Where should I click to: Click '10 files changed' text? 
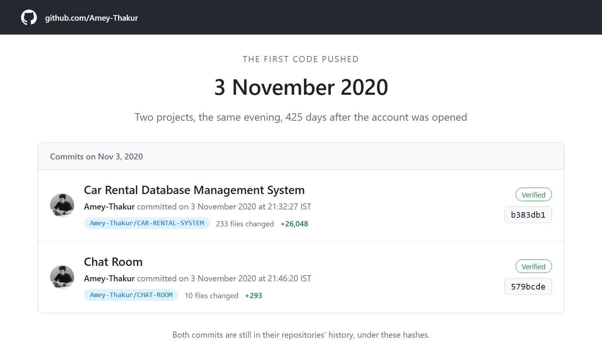(211, 296)
